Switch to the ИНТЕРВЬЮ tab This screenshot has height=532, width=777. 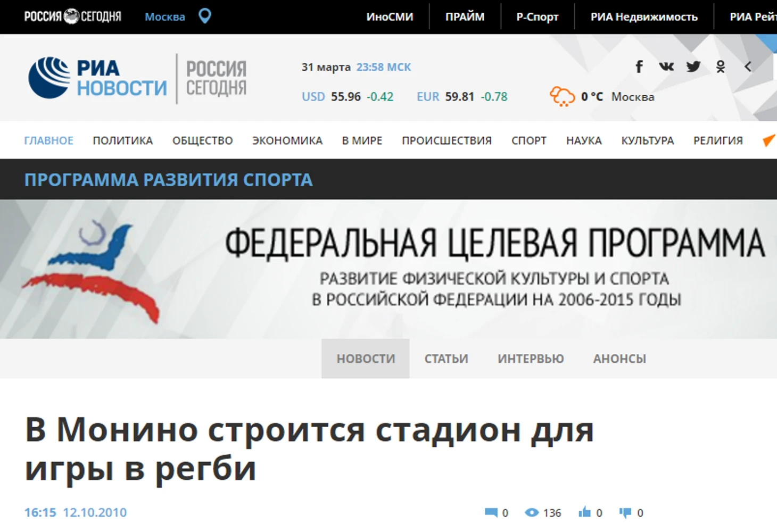pyautogui.click(x=531, y=359)
